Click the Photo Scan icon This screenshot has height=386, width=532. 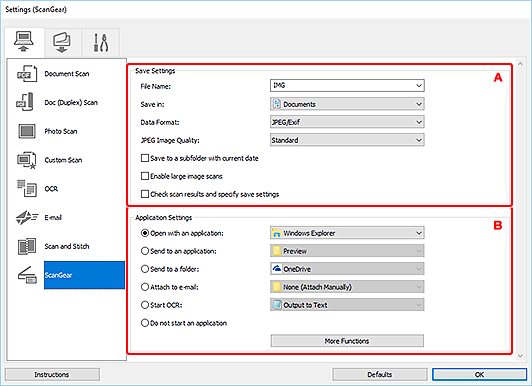coord(27,131)
